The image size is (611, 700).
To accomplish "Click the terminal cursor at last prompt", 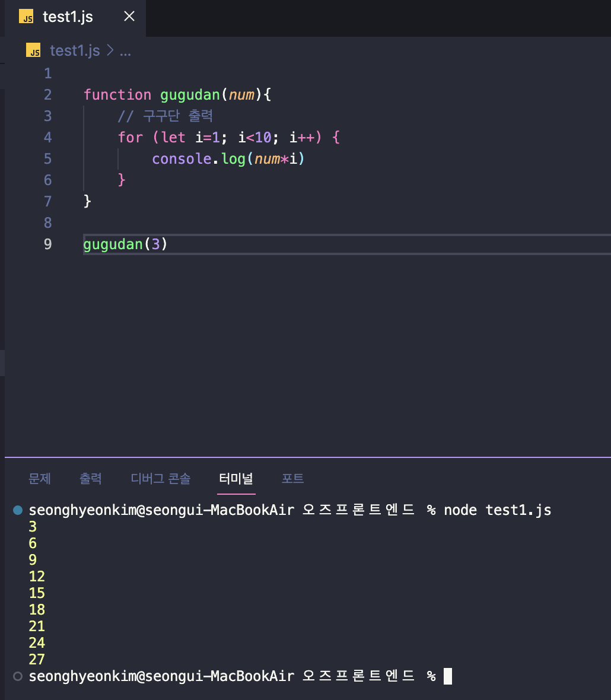I will pos(448,676).
